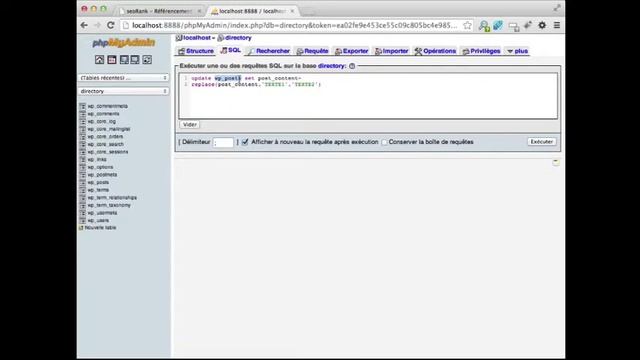Click the screen cast extension icon
This screenshot has width=640, height=360.
[x=513, y=27]
